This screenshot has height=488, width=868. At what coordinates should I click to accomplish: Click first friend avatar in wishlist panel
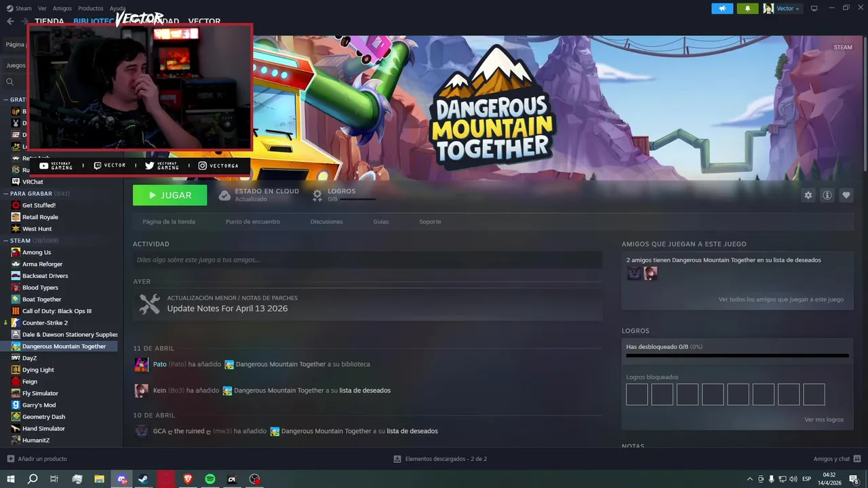coord(634,273)
